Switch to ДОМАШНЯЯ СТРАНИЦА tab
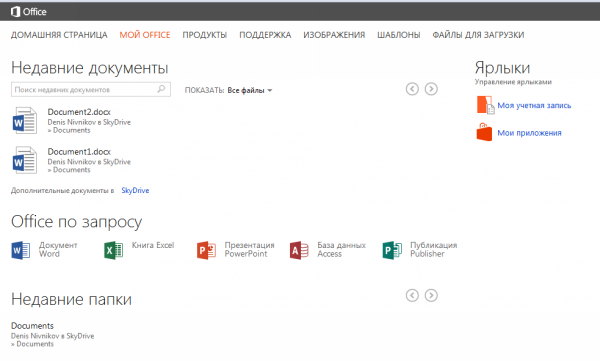The width and height of the screenshot is (600, 361). pyautogui.click(x=59, y=35)
